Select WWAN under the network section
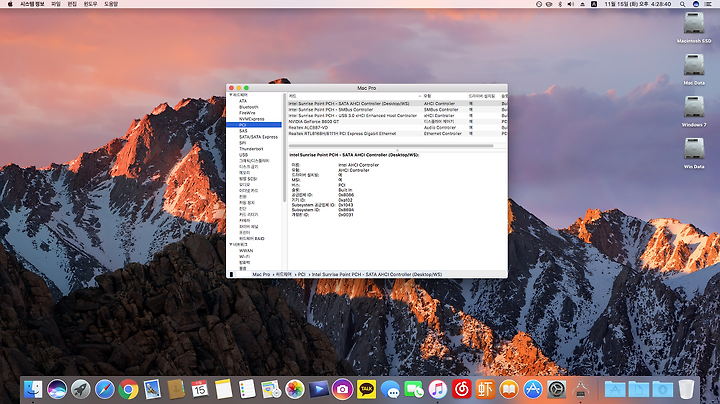The height and width of the screenshot is (404, 720). tap(246, 251)
